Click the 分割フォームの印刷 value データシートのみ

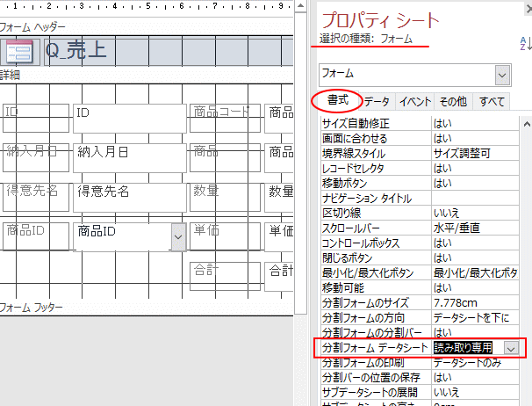point(475,363)
